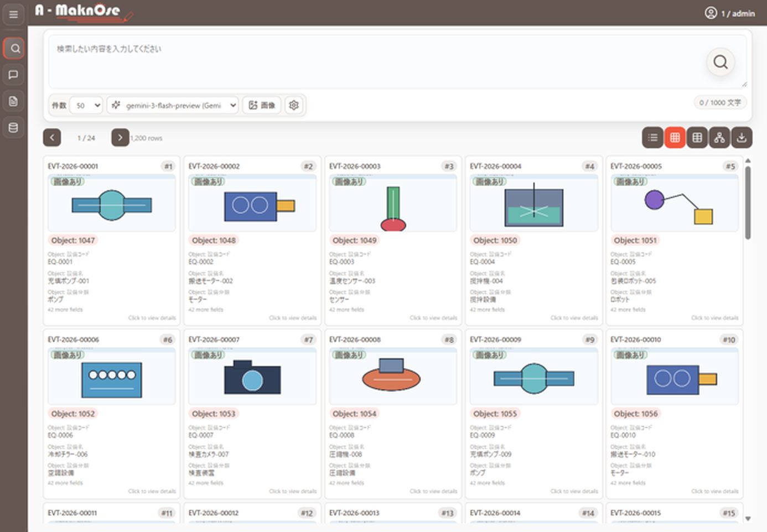Open the chat icon in the left sidebar

pyautogui.click(x=14, y=75)
